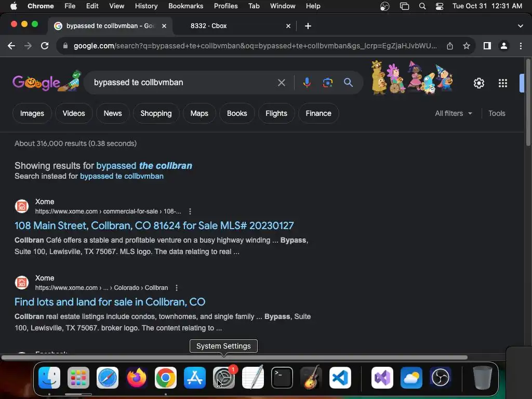Share this page from address bar

click(x=450, y=46)
